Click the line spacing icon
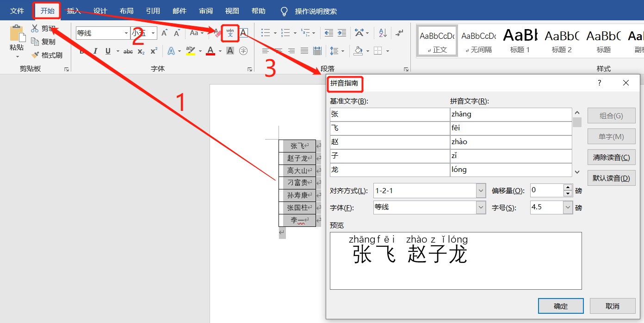 [x=334, y=51]
